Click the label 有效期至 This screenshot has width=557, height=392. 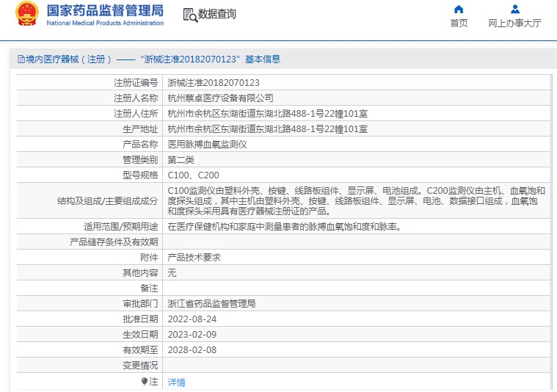(x=140, y=350)
